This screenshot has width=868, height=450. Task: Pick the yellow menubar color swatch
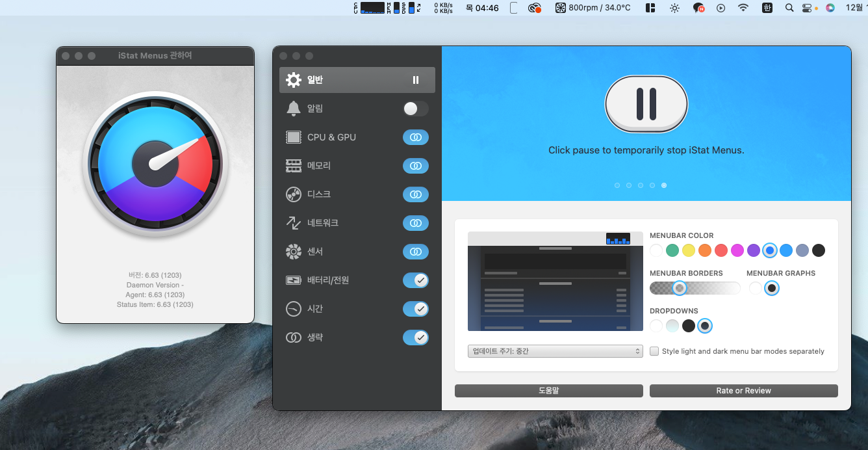click(x=689, y=250)
